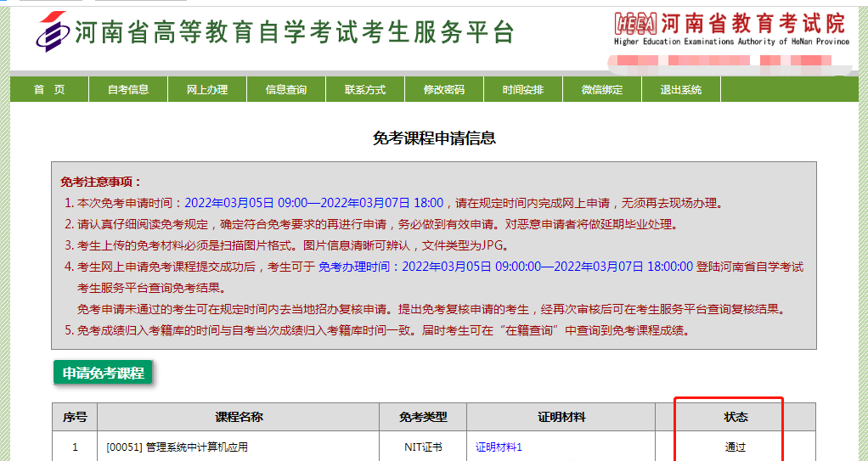Open the 证明材料1 link
The width and height of the screenshot is (868, 461).
(x=499, y=447)
